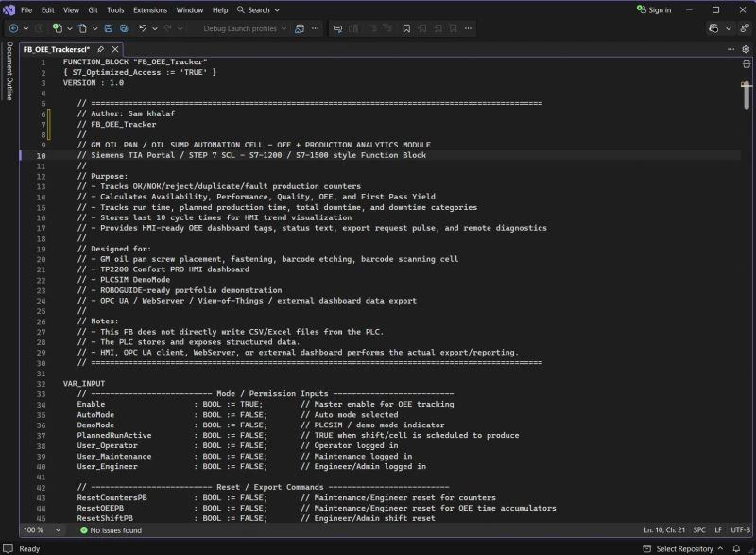The height and width of the screenshot is (555, 756).
Task: Open the View menu
Action: tap(71, 10)
